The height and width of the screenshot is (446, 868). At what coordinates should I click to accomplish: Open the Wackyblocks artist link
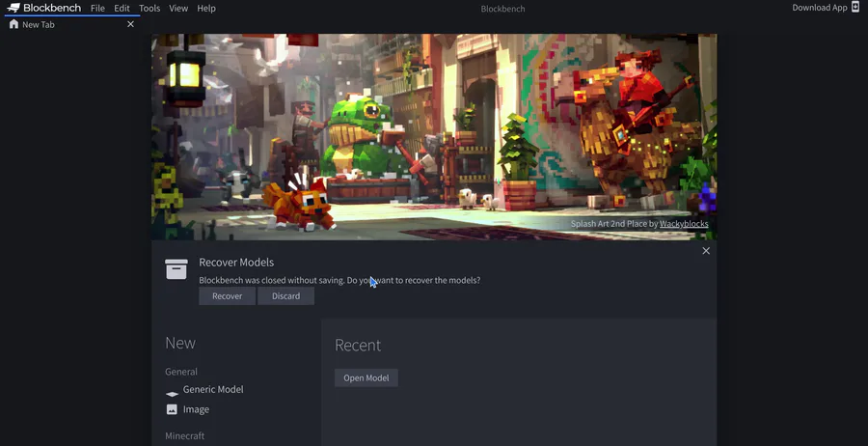pos(684,224)
